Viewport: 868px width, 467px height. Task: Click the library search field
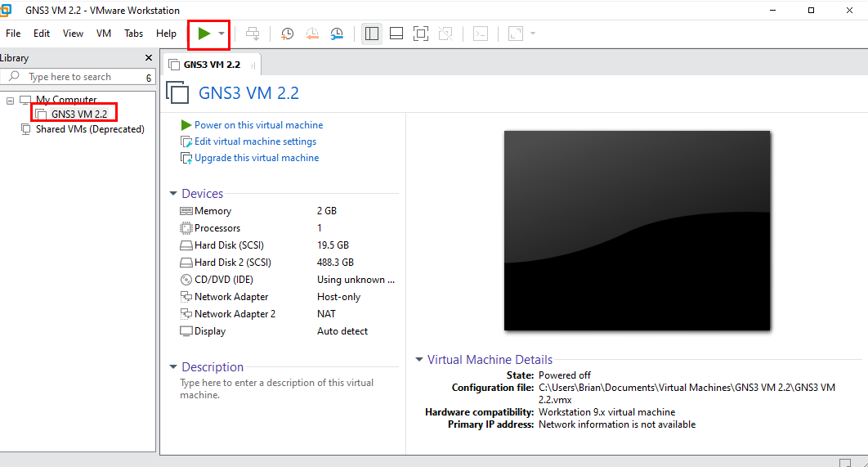76,77
